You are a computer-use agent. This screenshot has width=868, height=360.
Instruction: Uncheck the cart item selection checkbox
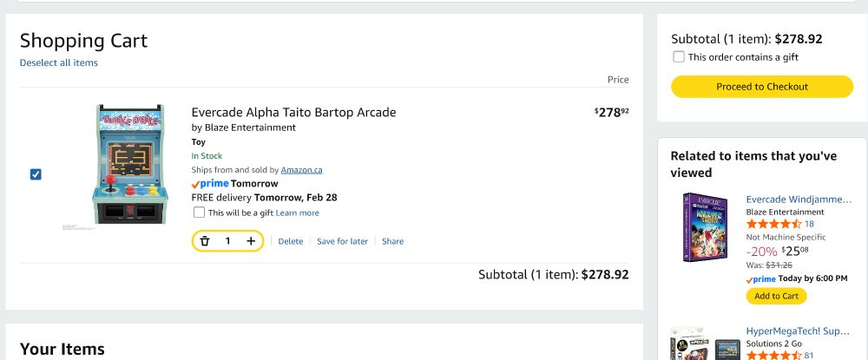tap(36, 174)
